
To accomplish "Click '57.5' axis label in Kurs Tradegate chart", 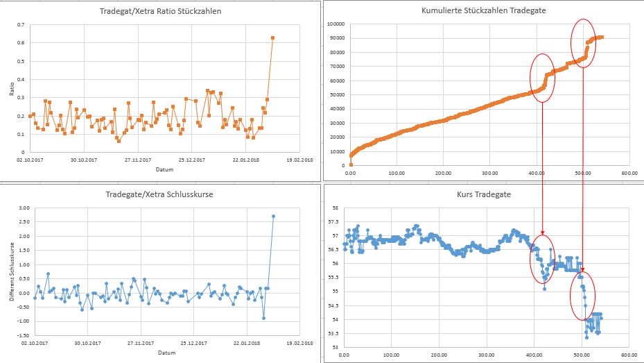I will [333, 222].
